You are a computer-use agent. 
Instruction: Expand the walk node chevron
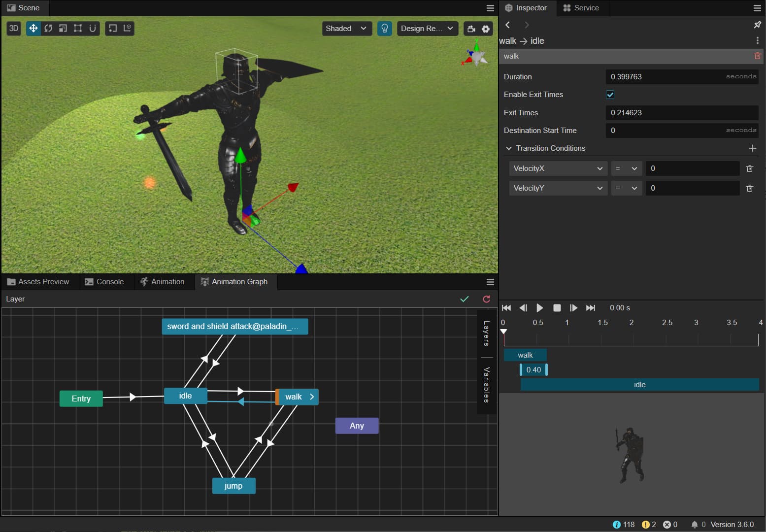(x=312, y=397)
